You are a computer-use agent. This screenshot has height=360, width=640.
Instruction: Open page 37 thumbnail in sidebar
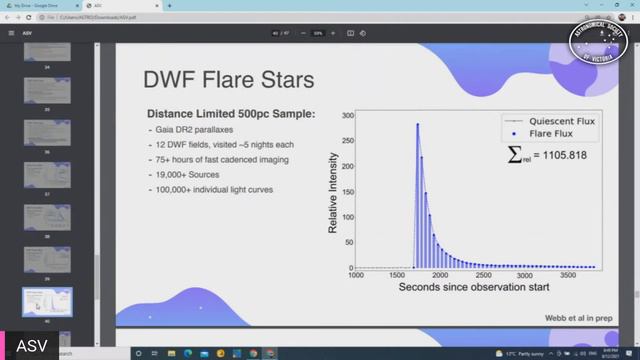point(47,175)
